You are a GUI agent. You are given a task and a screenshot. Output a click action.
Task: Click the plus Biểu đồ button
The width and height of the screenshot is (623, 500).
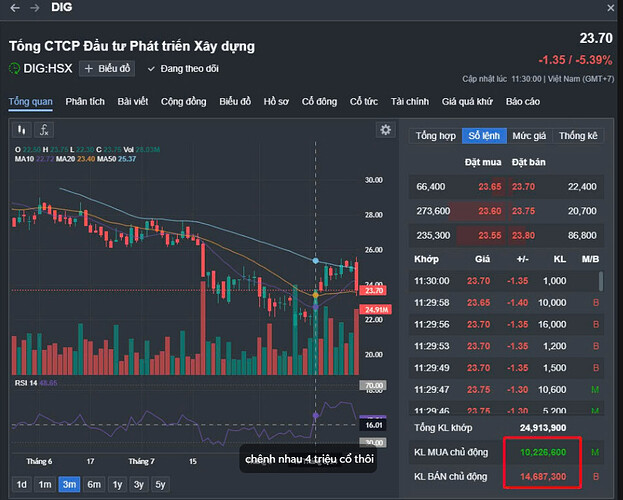click(x=109, y=68)
